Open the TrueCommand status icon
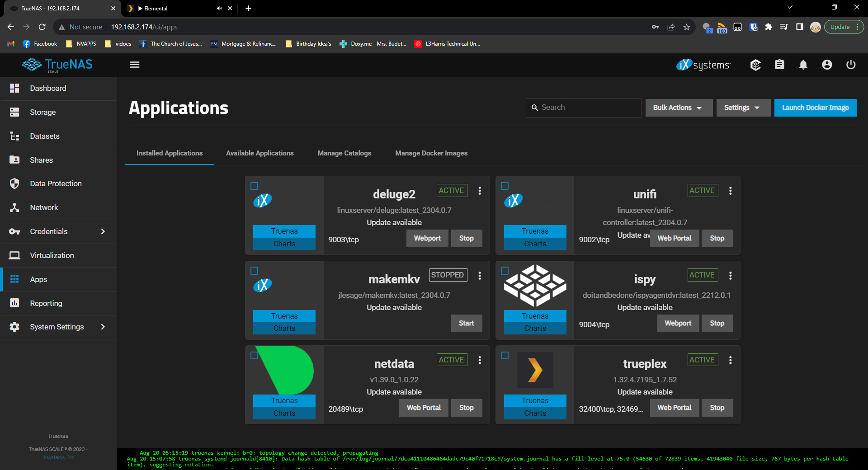The image size is (868, 470). (755, 65)
